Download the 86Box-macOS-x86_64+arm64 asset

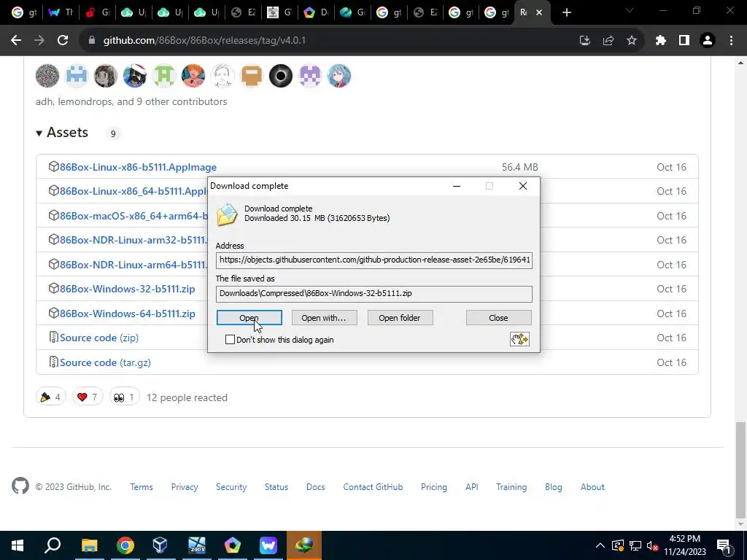(x=133, y=216)
